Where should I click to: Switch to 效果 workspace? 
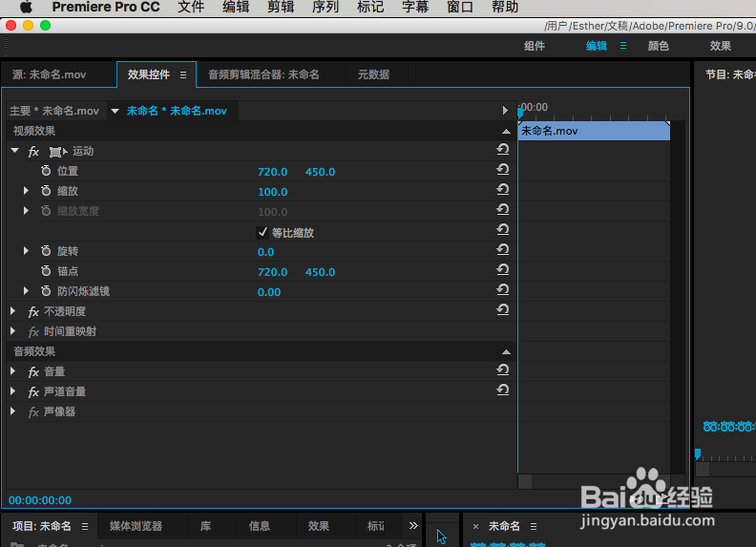(721, 46)
